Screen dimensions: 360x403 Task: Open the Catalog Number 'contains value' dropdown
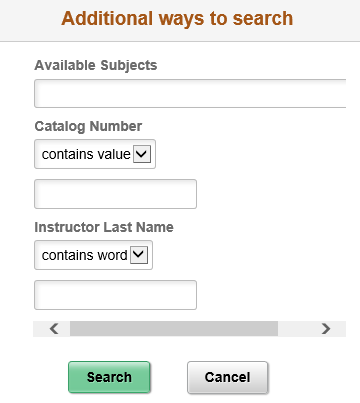(x=95, y=154)
